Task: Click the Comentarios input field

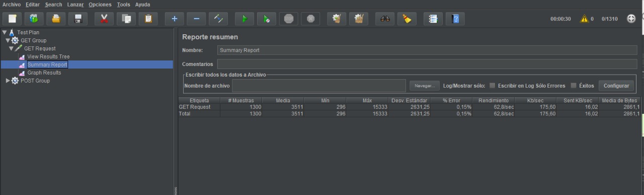Action: [427, 64]
